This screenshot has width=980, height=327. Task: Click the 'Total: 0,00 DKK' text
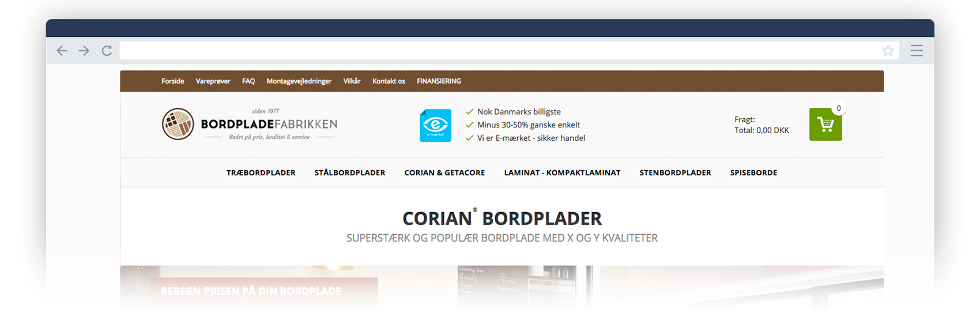[x=762, y=130]
